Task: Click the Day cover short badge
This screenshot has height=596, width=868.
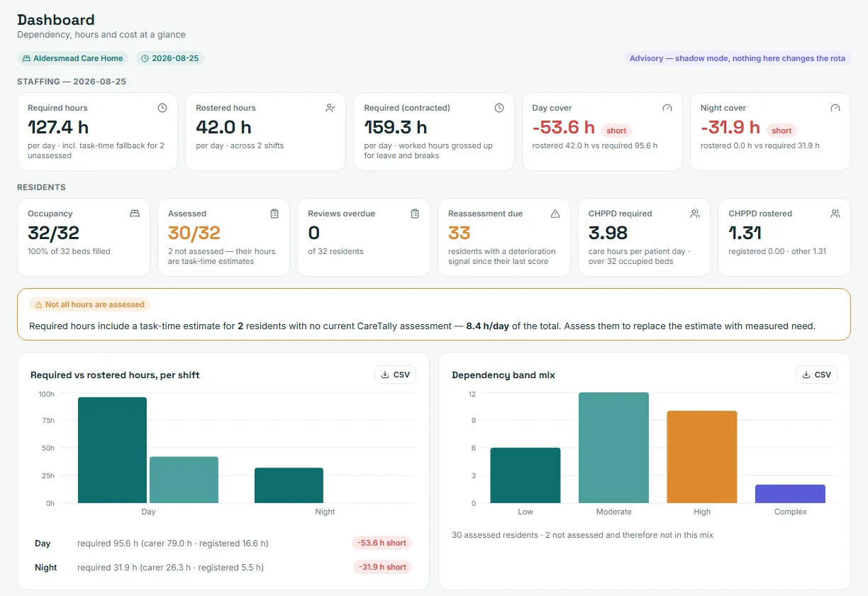Action: [x=616, y=131]
